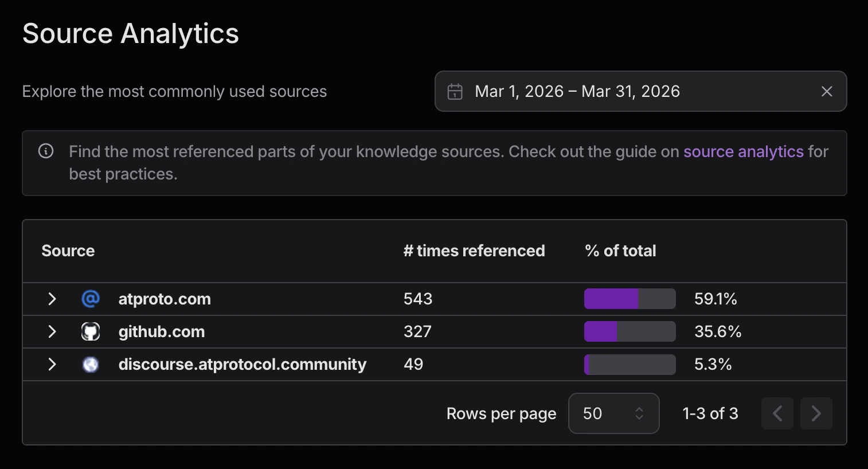
Task: Click the info icon in the banner
Action: coord(46,151)
